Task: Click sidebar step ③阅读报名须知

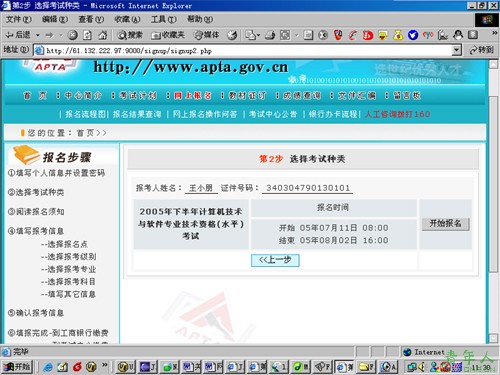Action: tap(36, 212)
